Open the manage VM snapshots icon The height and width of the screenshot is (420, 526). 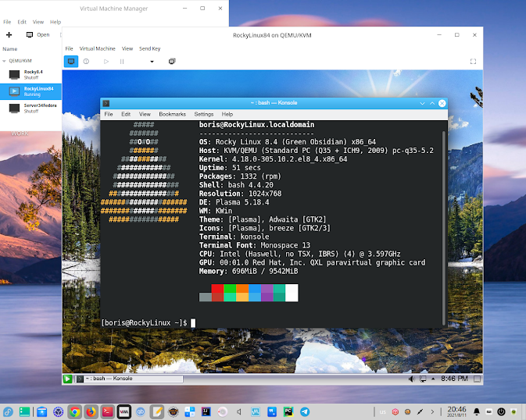172,62
